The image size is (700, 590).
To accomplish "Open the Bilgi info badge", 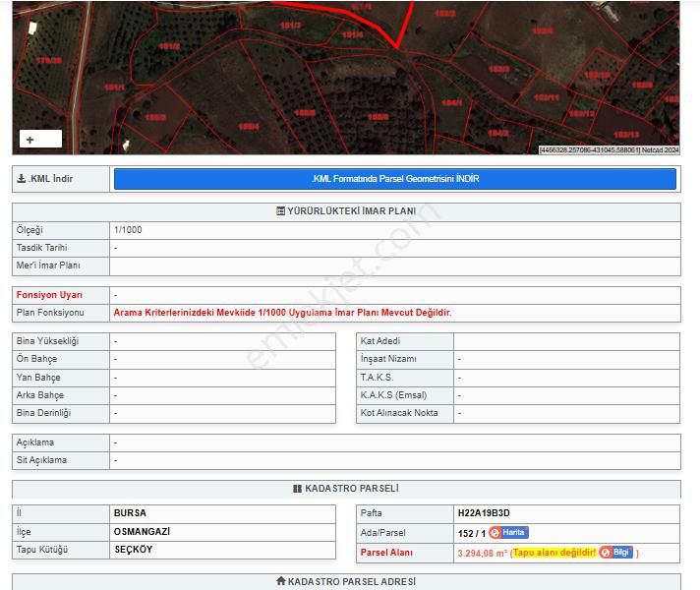I will tap(615, 553).
